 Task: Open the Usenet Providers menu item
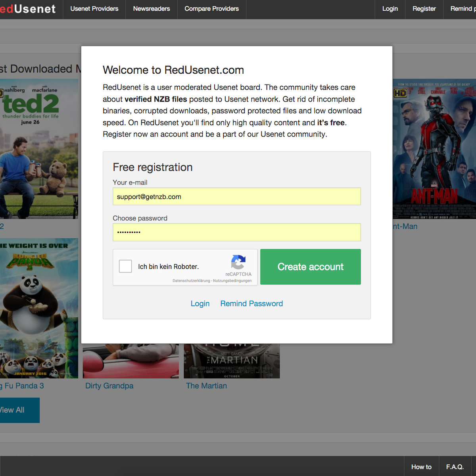(x=94, y=9)
